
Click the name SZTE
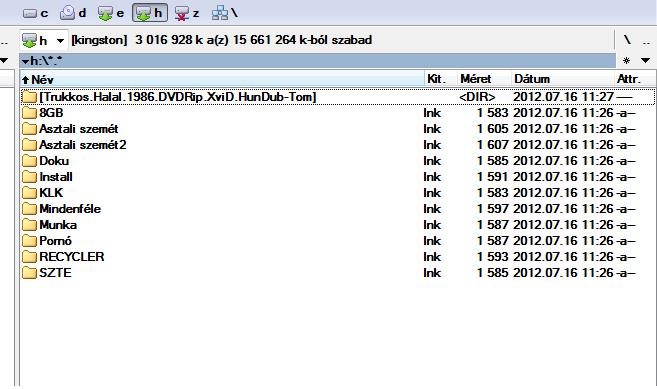coord(55,272)
